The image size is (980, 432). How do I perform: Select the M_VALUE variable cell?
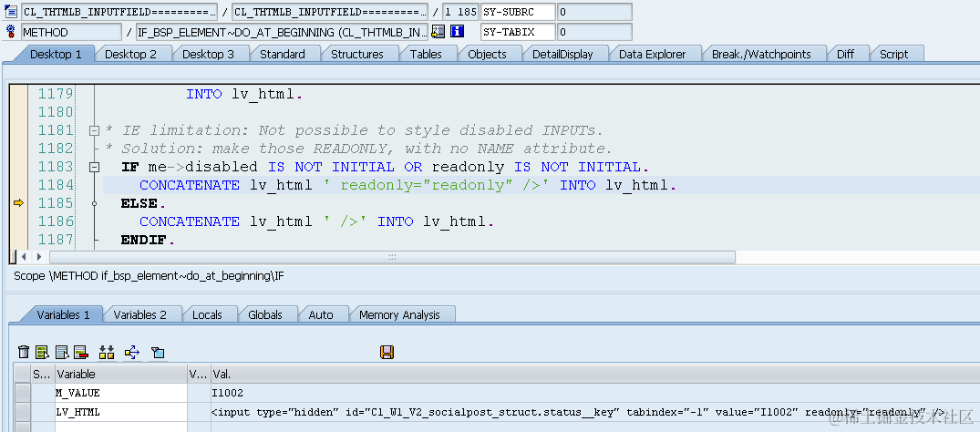coord(120,393)
